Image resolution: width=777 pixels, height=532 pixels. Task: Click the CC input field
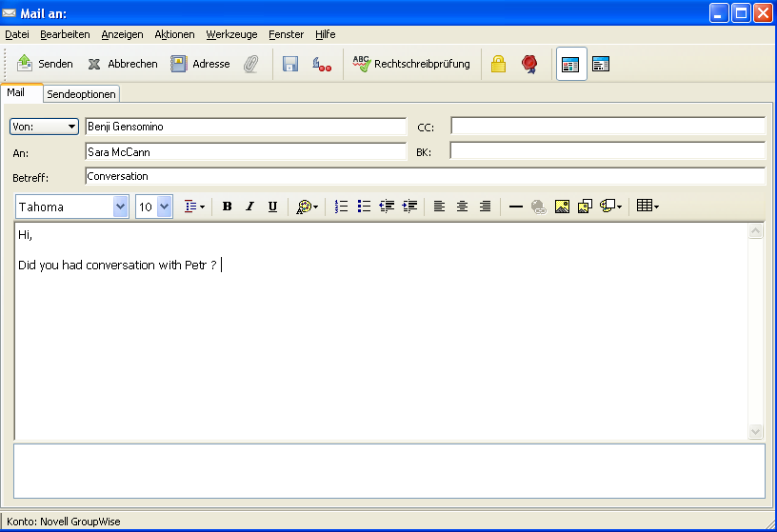point(608,126)
